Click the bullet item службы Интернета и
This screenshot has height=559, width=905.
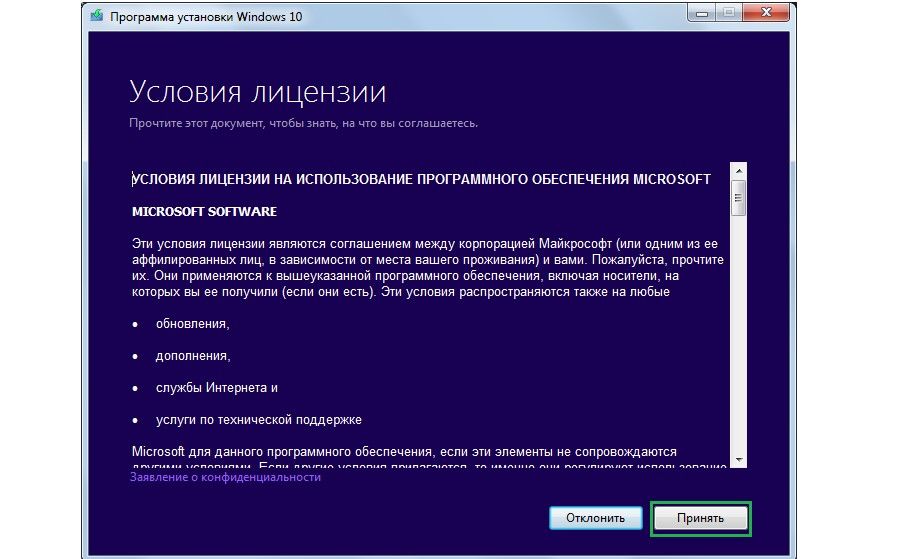click(x=216, y=388)
